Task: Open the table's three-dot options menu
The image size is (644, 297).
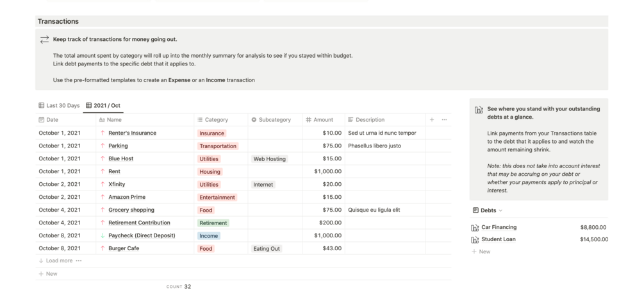Action: click(444, 120)
